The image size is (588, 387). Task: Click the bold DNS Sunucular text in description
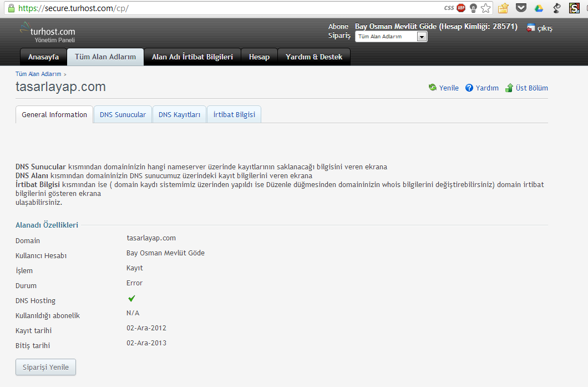pyautogui.click(x=40, y=167)
